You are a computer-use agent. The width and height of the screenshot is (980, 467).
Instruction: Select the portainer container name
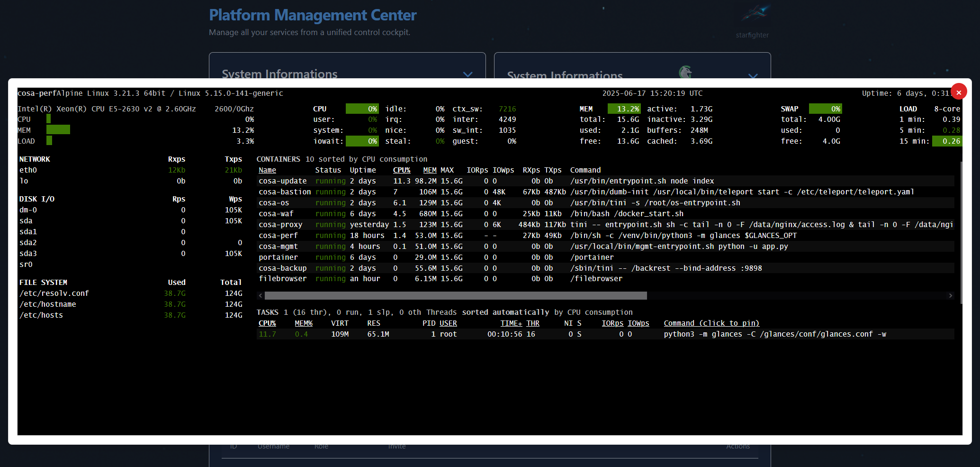(x=278, y=257)
